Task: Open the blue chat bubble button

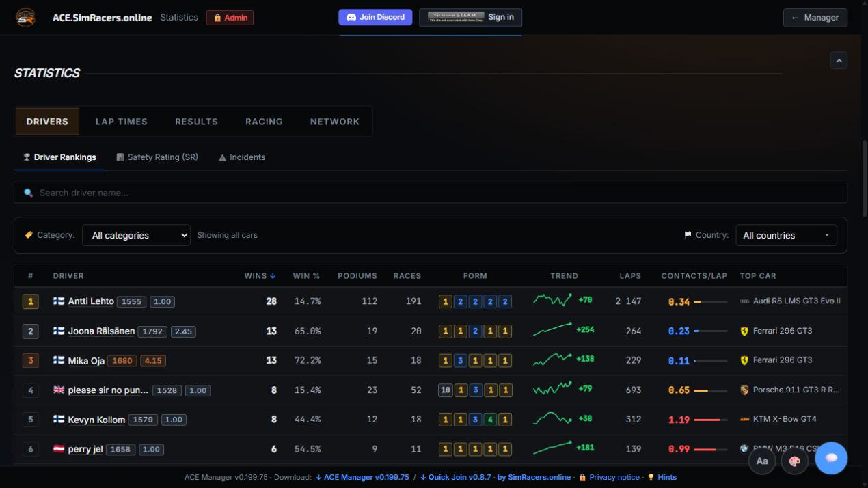Action: [x=831, y=458]
